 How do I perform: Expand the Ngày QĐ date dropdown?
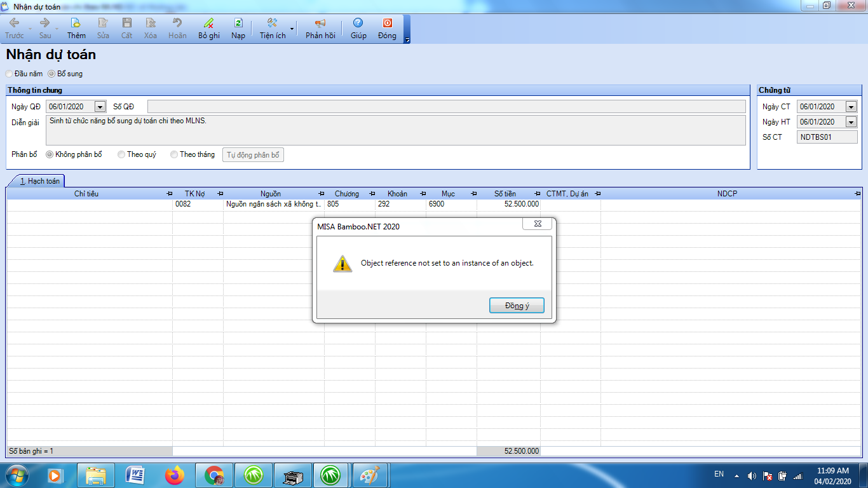(x=100, y=107)
